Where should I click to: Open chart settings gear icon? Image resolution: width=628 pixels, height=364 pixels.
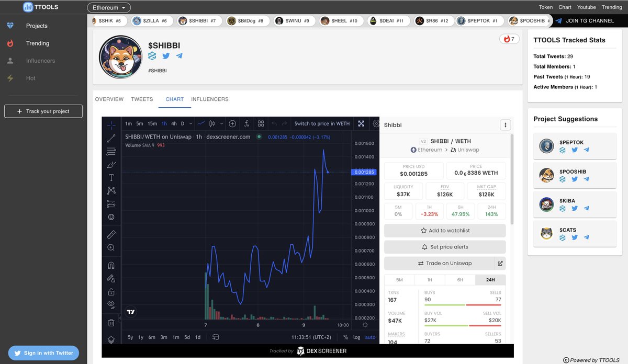tap(376, 124)
